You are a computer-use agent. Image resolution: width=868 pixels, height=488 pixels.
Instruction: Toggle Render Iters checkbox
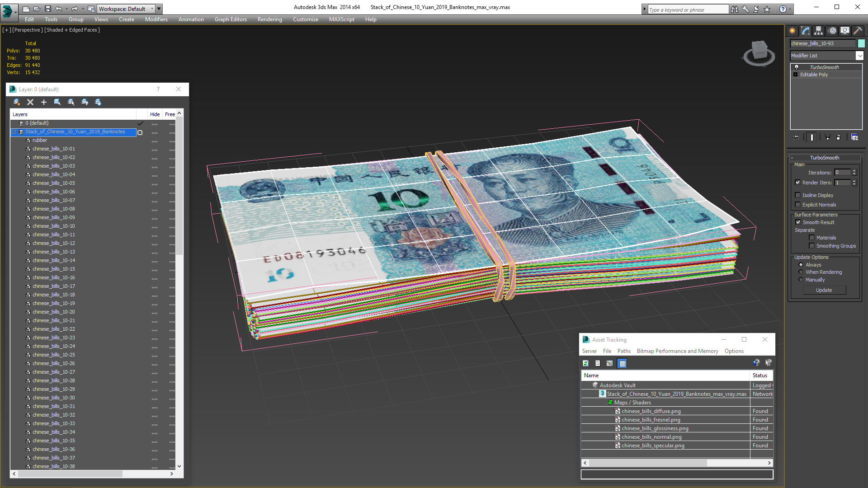click(798, 183)
